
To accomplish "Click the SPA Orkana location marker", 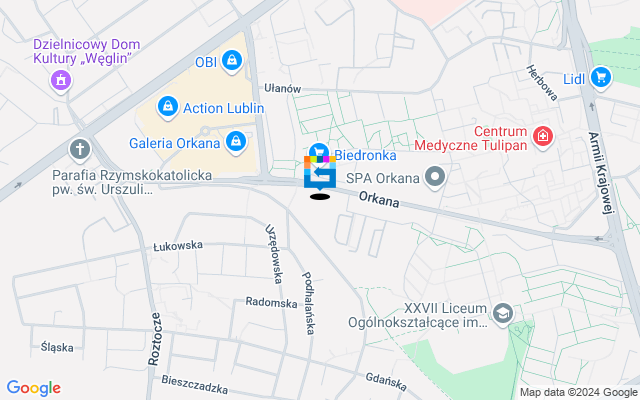I will click(435, 178).
